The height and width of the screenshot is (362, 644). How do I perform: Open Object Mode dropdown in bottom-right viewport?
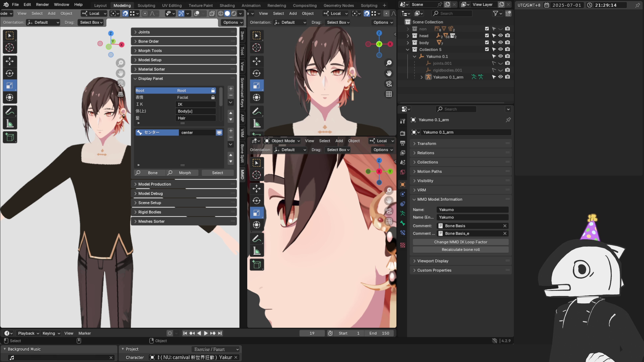[282, 141]
